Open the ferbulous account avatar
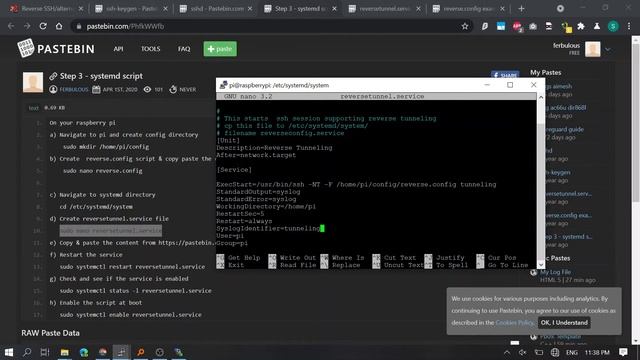This screenshot has height=360, width=640. (x=592, y=49)
